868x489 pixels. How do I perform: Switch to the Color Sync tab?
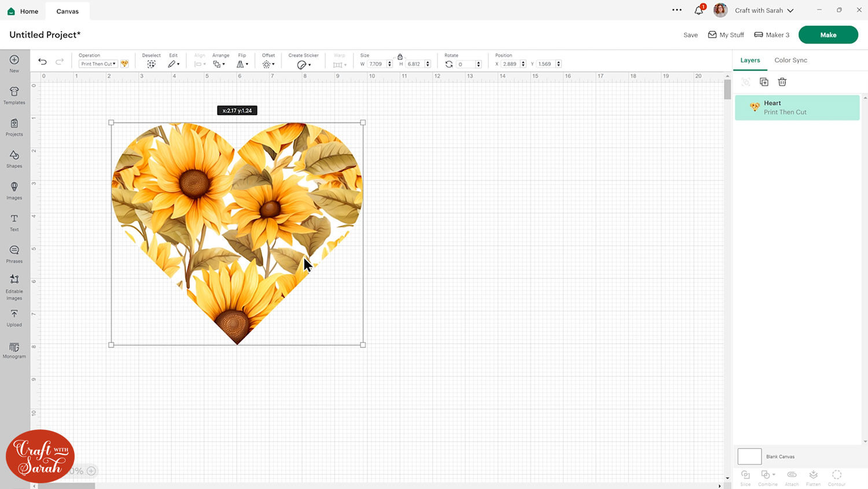pyautogui.click(x=790, y=60)
